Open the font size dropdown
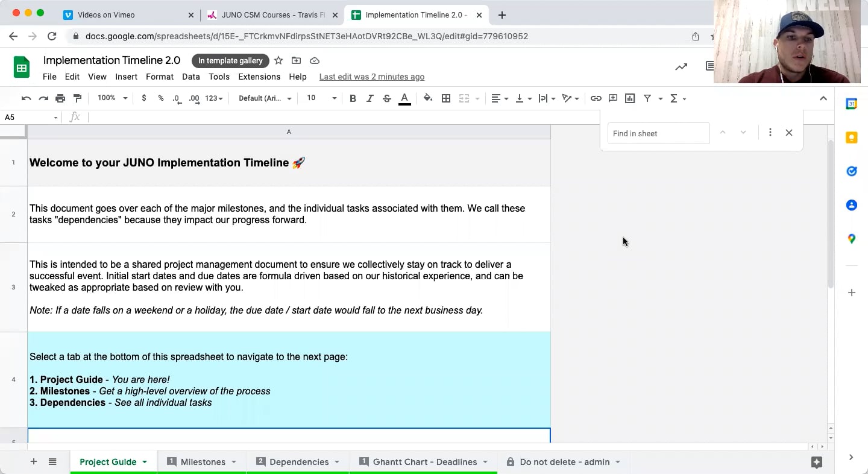The height and width of the screenshot is (474, 868). coord(322,98)
